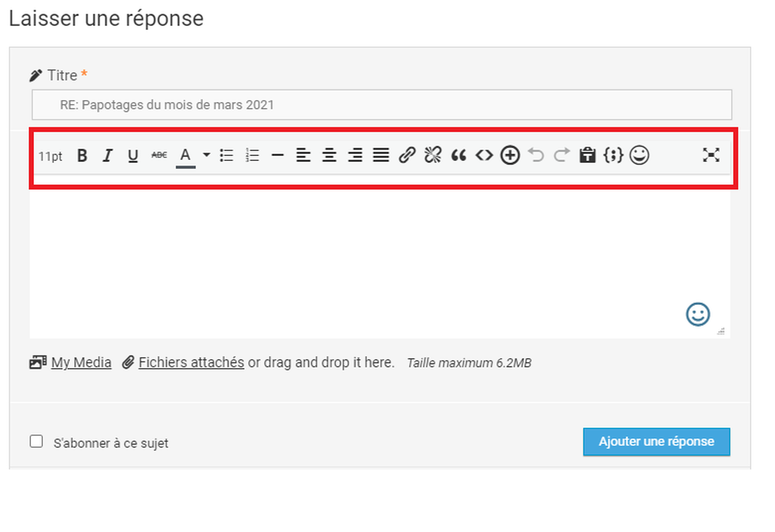Screen dimensions: 775x532
Task: Insert a blockquote
Action: click(x=458, y=156)
